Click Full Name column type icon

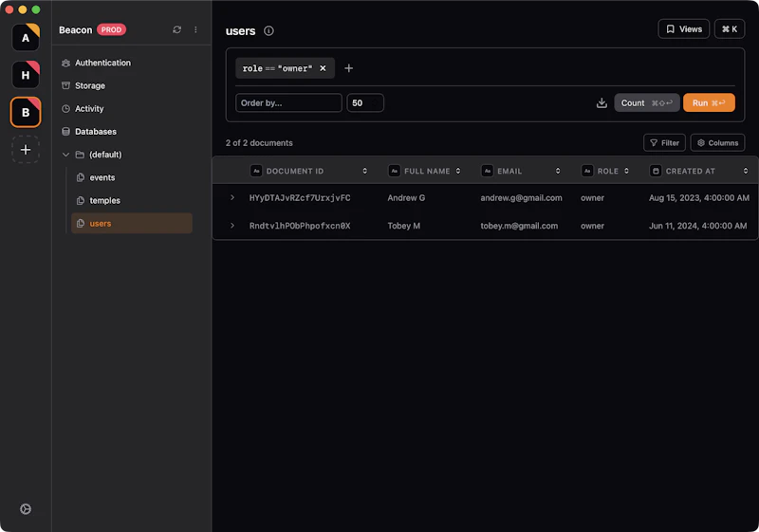(394, 171)
